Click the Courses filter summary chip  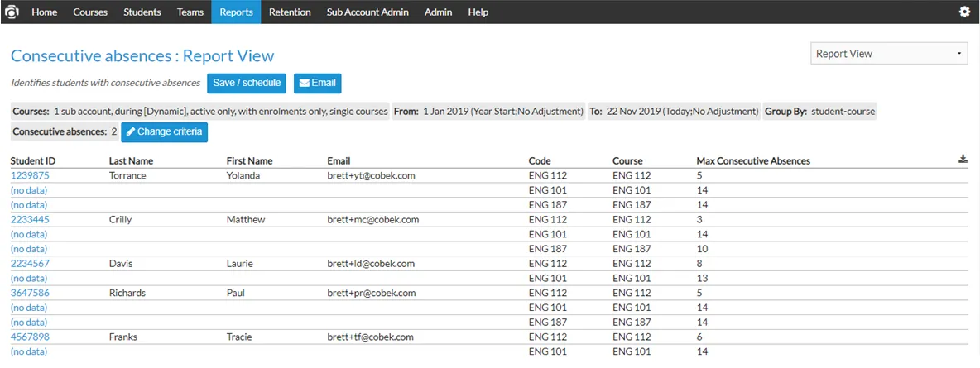[x=200, y=112]
